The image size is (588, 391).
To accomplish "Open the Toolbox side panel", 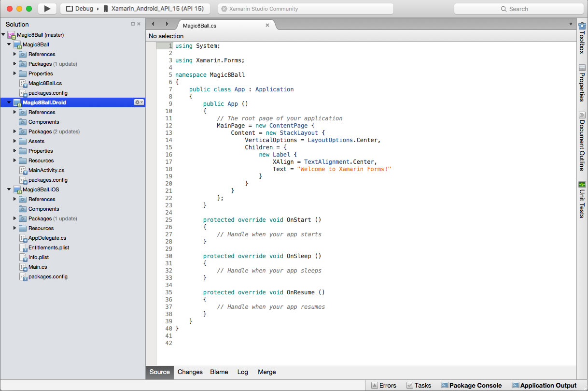I will (x=582, y=38).
